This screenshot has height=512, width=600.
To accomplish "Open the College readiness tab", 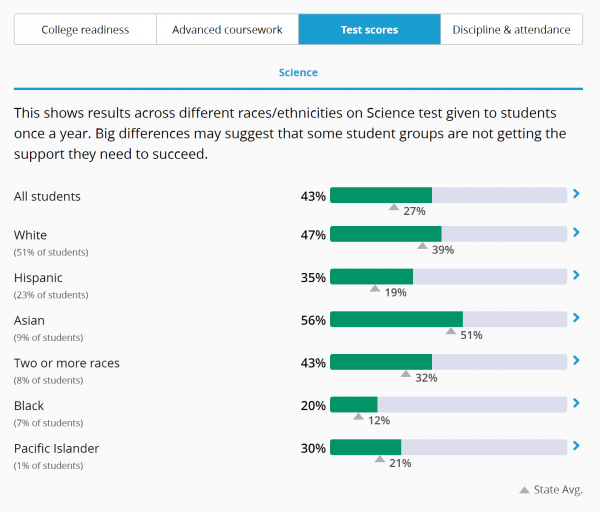I will point(85,30).
